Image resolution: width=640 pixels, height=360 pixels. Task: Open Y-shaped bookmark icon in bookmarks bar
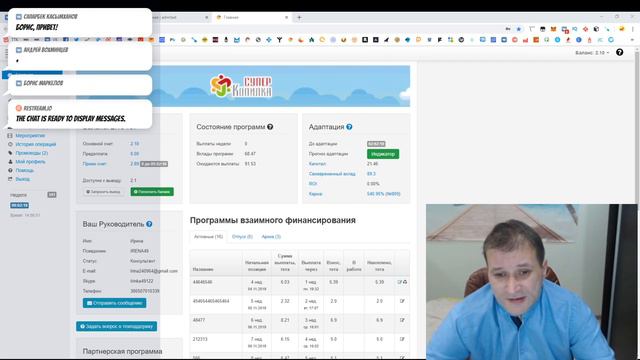pyautogui.click(x=280, y=40)
